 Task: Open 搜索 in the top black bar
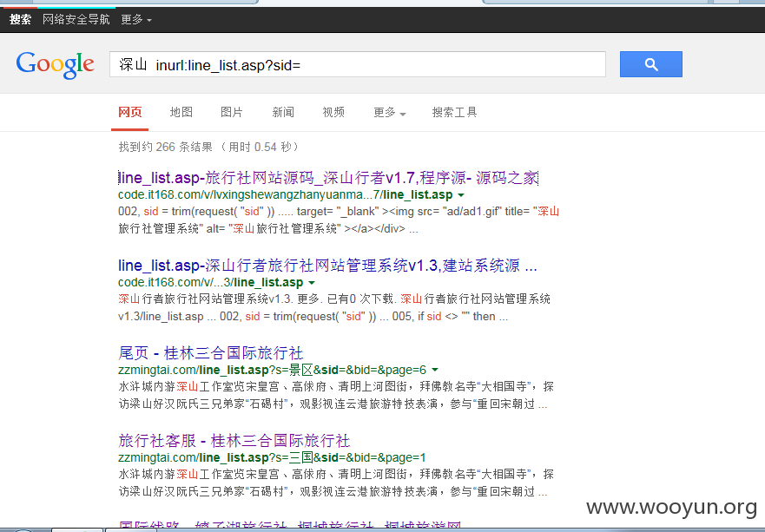point(21,19)
